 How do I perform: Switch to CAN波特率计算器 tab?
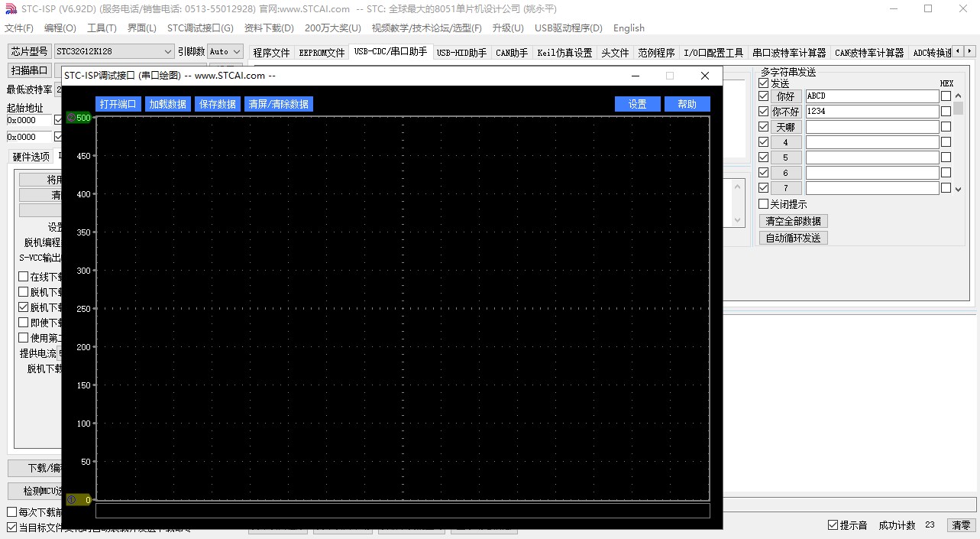tap(869, 53)
